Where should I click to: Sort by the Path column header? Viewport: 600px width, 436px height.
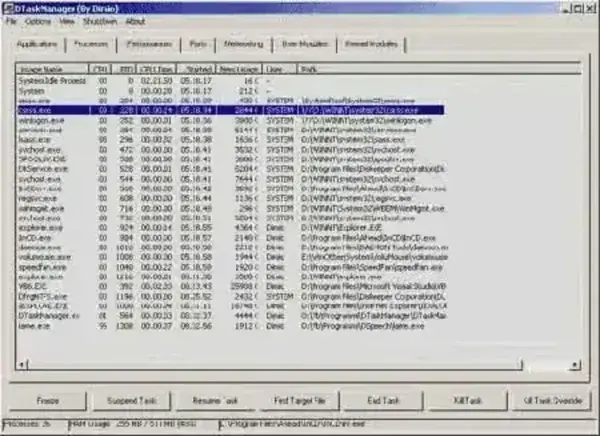pyautogui.click(x=439, y=69)
